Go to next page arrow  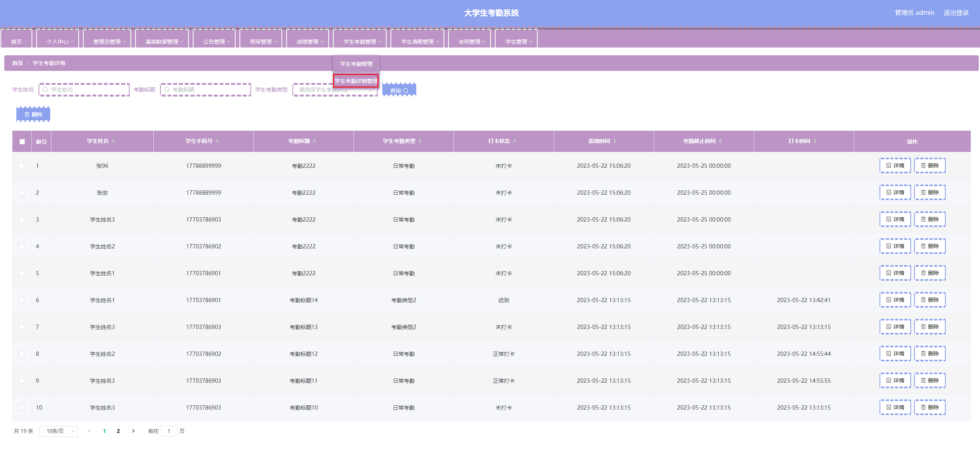pyautogui.click(x=133, y=431)
